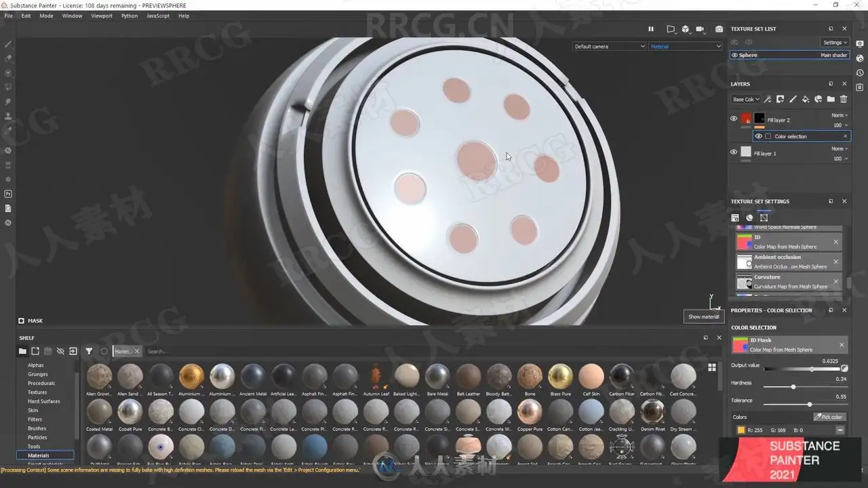
Task: Change Fill layer 2 opacity dropdown
Action: tap(841, 125)
